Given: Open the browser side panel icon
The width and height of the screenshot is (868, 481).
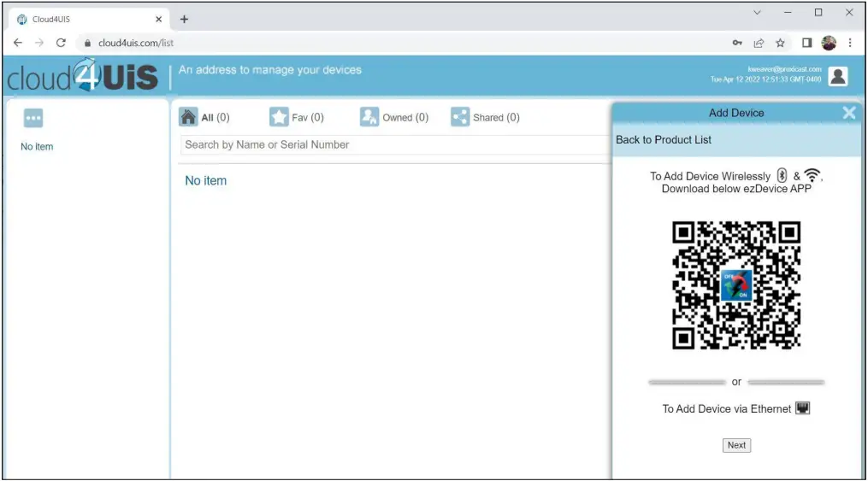Looking at the screenshot, I should 806,43.
